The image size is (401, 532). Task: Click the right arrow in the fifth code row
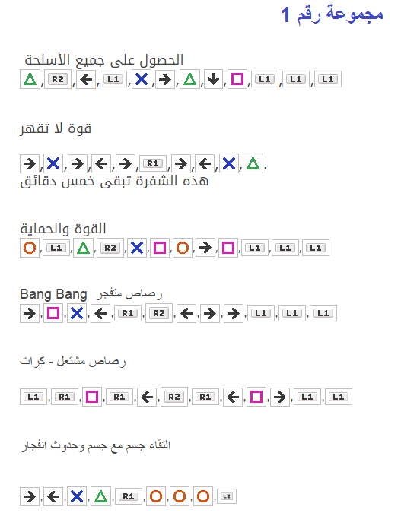[280, 397]
